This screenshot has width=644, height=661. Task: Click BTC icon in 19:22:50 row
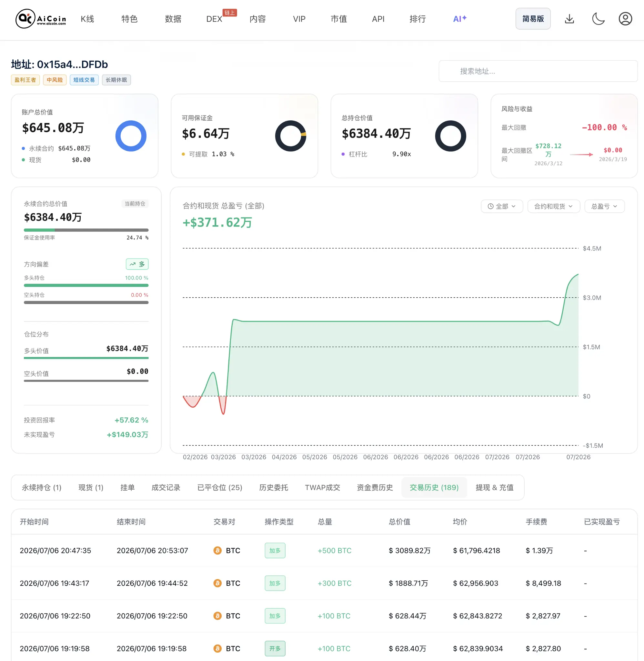point(217,616)
